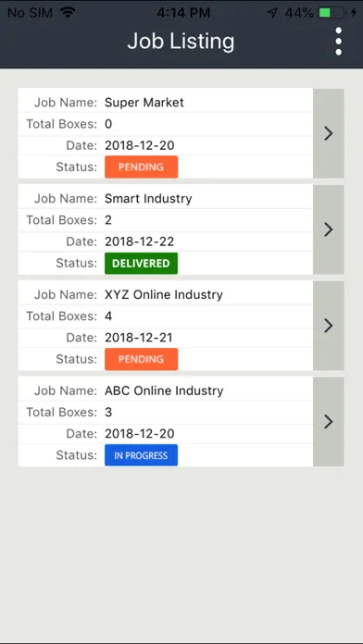Image resolution: width=363 pixels, height=644 pixels.
Task: Tap DELIVERED status badge for Smart Industry
Action: click(141, 264)
